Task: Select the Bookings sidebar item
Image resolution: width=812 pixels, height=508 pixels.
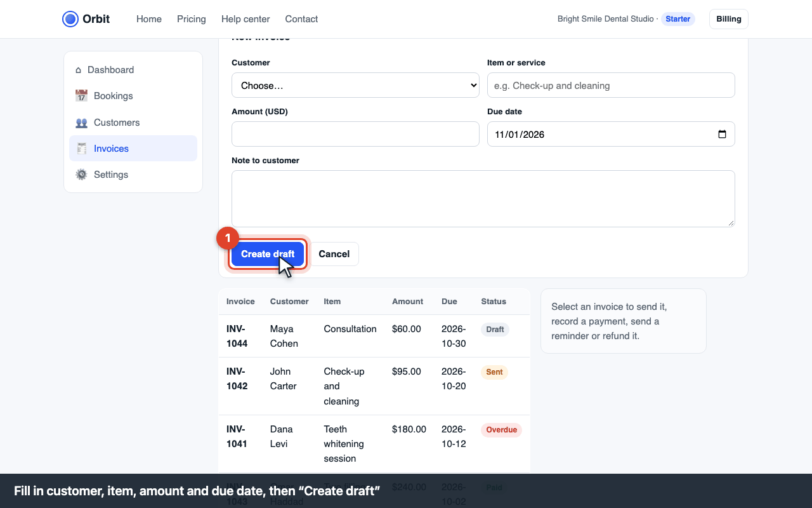Action: coord(133,96)
